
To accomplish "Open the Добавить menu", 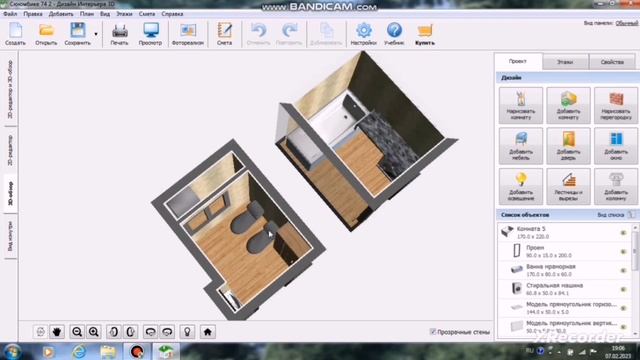I will click(x=61, y=14).
